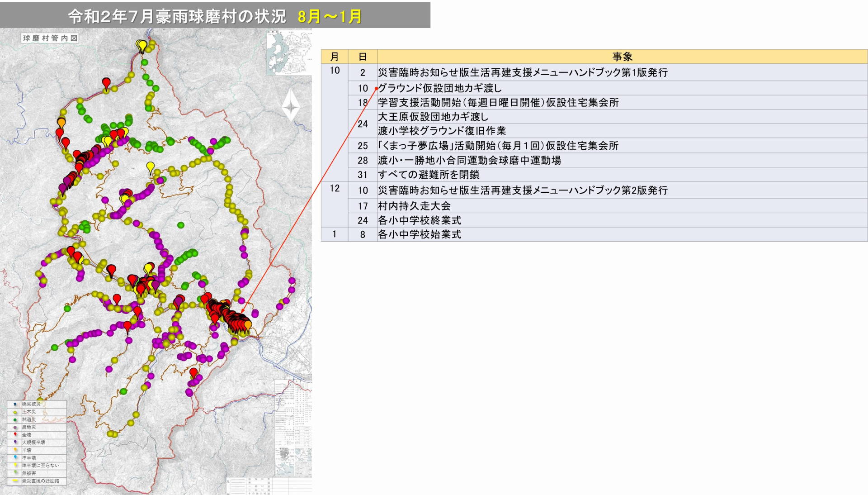Click the 橋梁被災 legend triangle icon
The height and width of the screenshot is (495, 868).
(15, 404)
